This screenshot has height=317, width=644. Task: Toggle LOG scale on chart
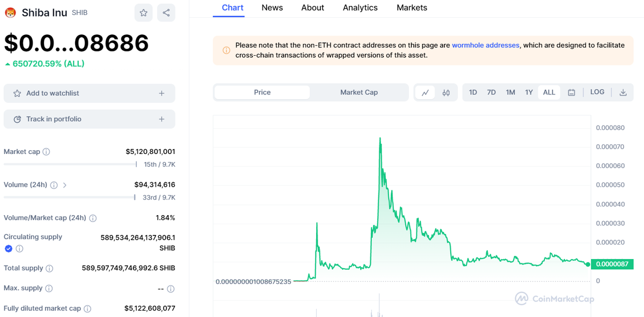tap(597, 92)
